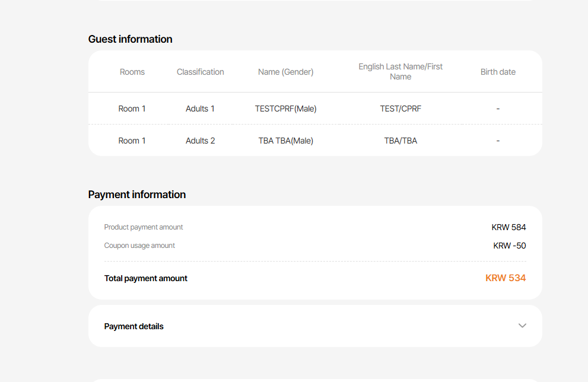Click the KRW -50 coupon amount
The image size is (588, 382).
click(509, 246)
